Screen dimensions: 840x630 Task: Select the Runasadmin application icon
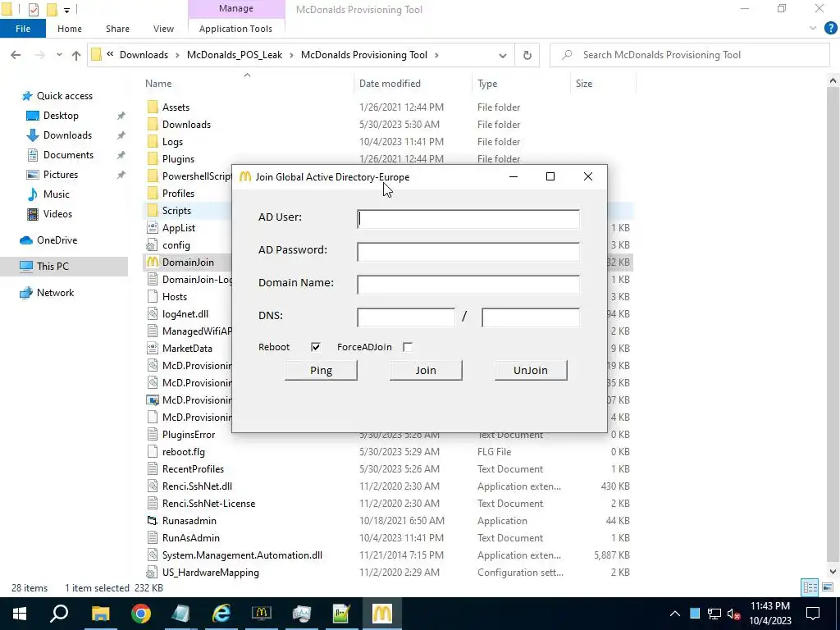153,521
